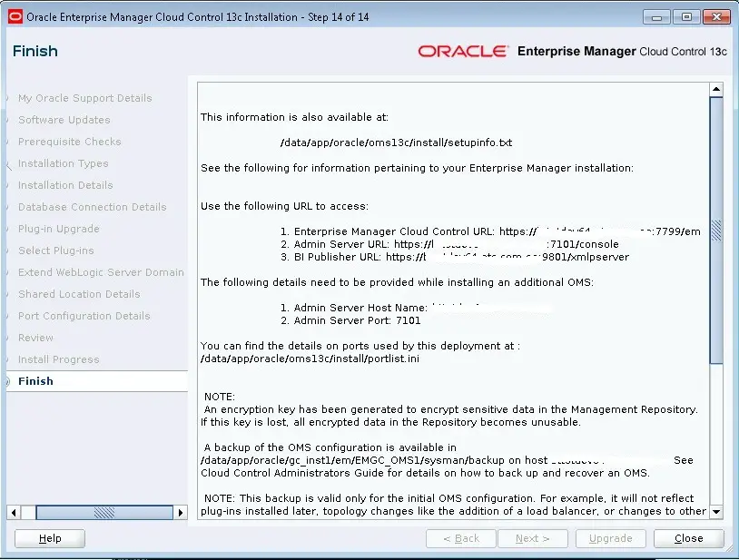Select the Installation Types step
The height and width of the screenshot is (560, 739).
[64, 163]
